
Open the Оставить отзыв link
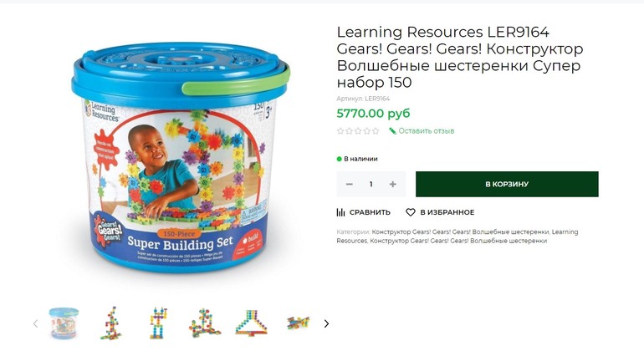427,131
